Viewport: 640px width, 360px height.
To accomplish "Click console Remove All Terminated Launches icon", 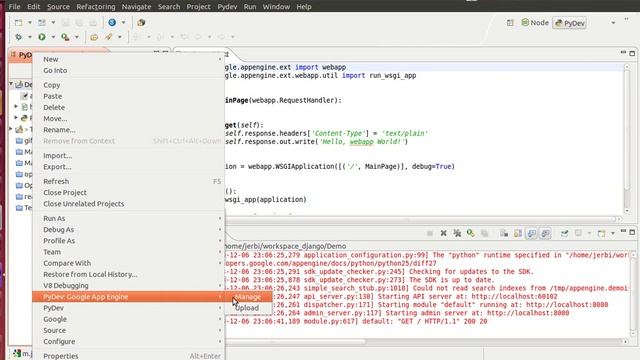I will [457, 233].
